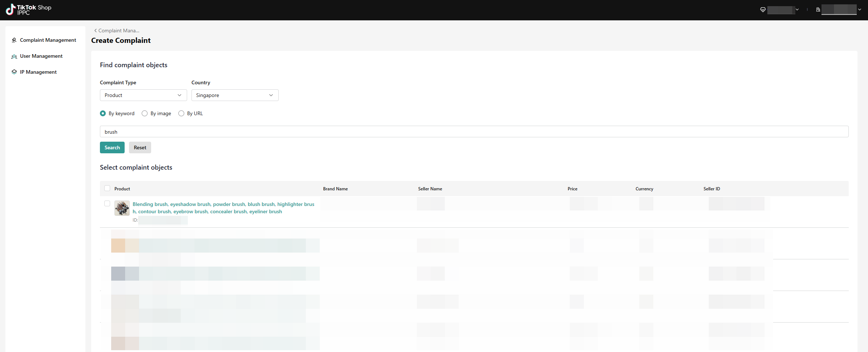Open User Management in the sidebar
The width and height of the screenshot is (868, 352).
(41, 56)
